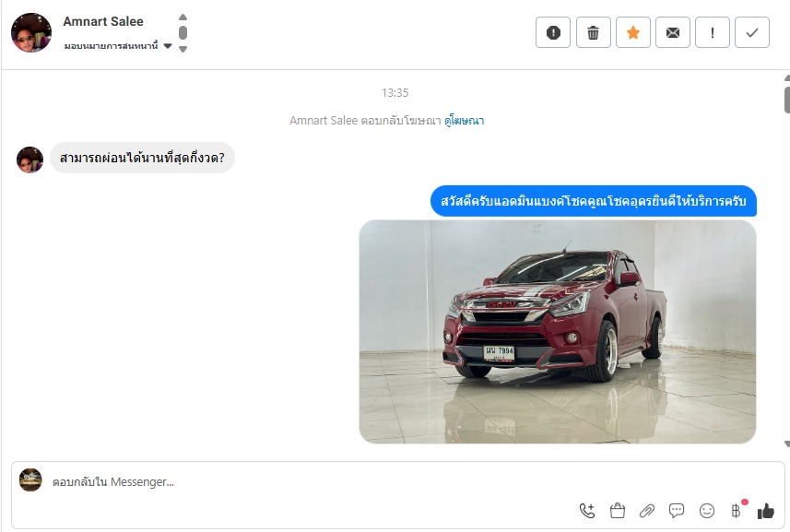790x532 pixels.
Task: Send a thumbs up like
Action: (x=766, y=511)
